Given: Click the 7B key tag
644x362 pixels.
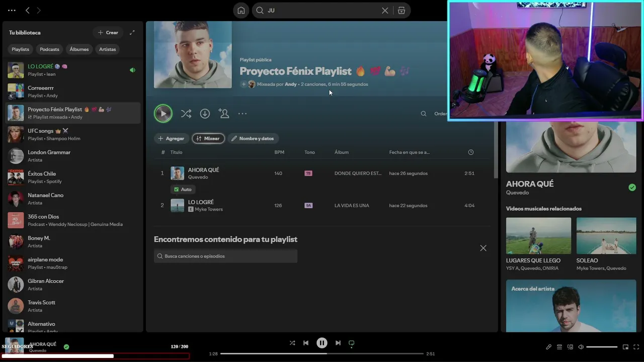Looking at the screenshot, I should point(308,173).
